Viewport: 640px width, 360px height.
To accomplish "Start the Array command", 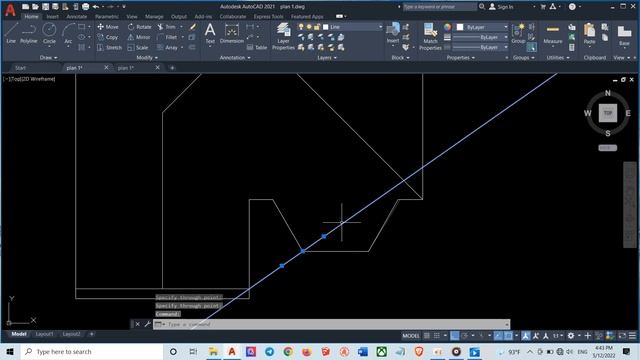I will pyautogui.click(x=167, y=48).
